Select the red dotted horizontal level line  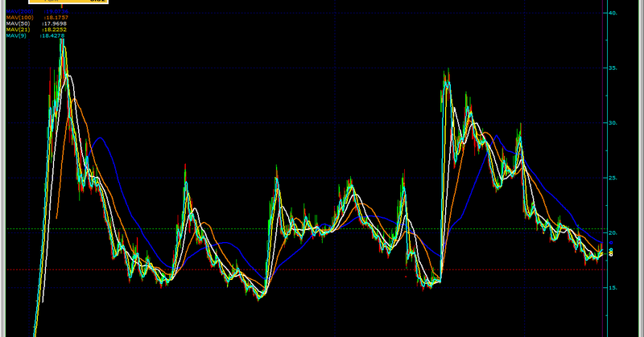pyautogui.click(x=306, y=269)
